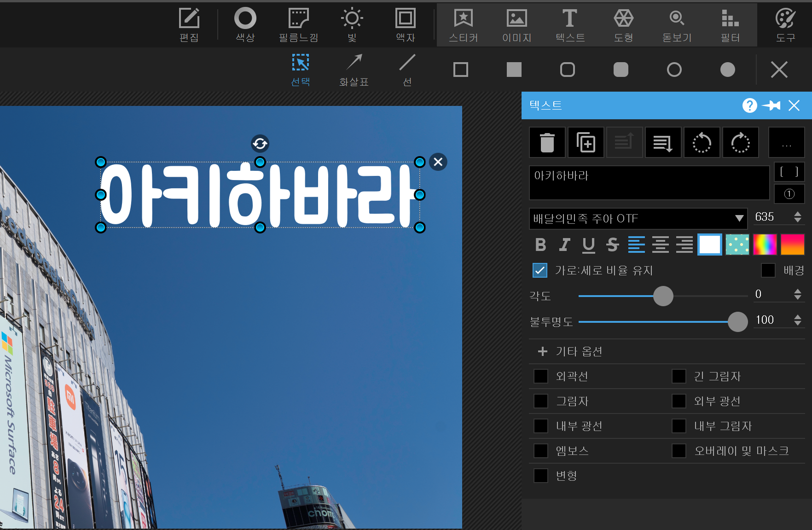Open the 도구 (Tools) palette
Screen dimensions: 812x530
point(785,25)
